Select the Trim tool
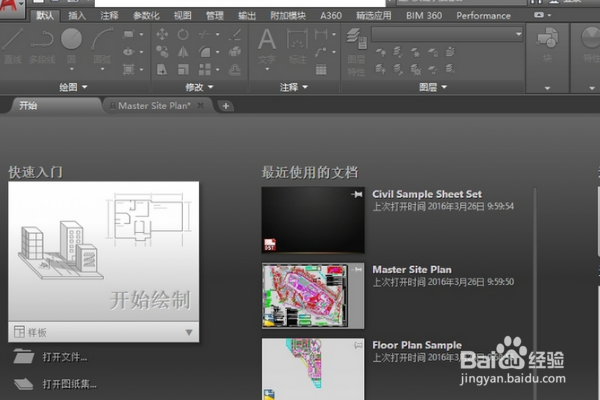The height and width of the screenshot is (400, 600). [204, 34]
